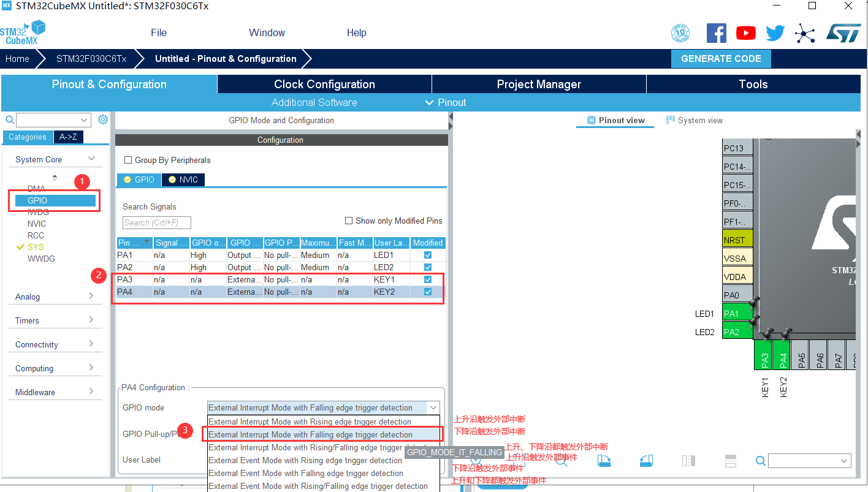The image size is (868, 492).
Task: Click the Twitter bird icon
Action: pos(775,32)
